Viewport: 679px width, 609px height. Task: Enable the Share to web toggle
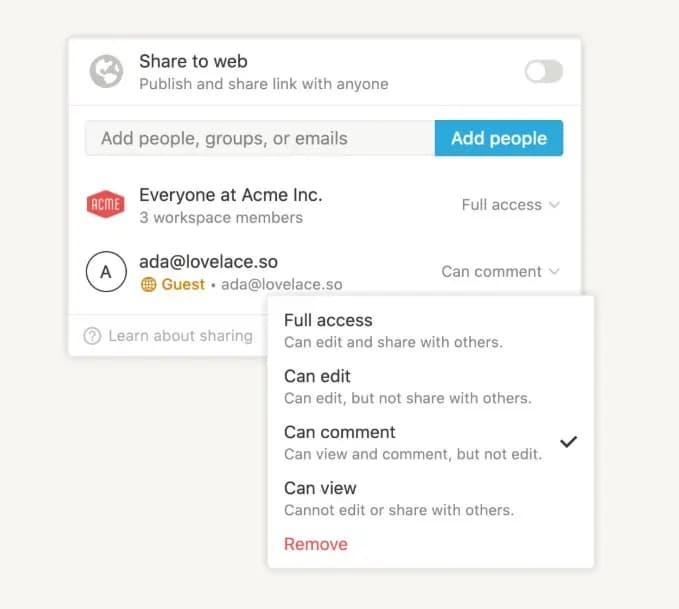tap(544, 71)
